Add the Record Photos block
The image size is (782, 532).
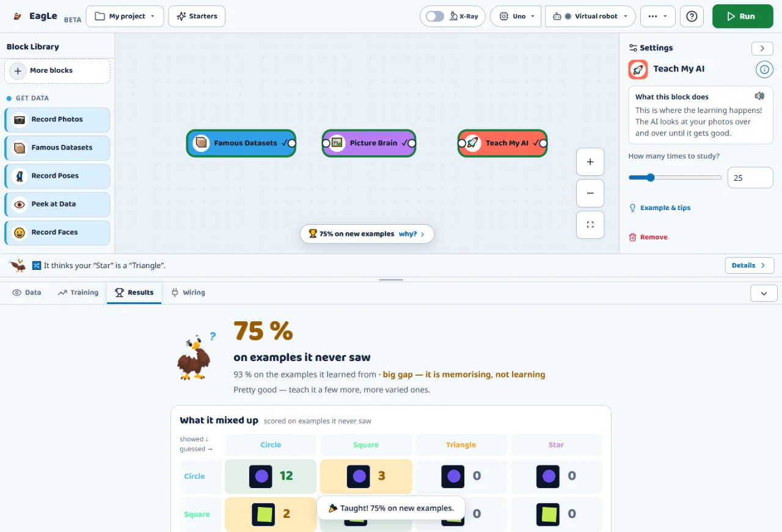[x=57, y=120]
